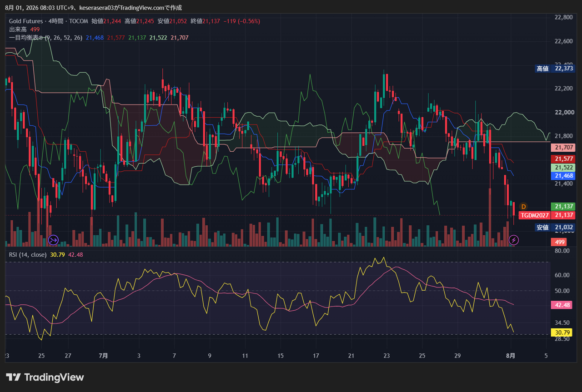Click the 高値 22,373 tag on the price scale
This screenshot has height=392, width=582.
[555, 69]
